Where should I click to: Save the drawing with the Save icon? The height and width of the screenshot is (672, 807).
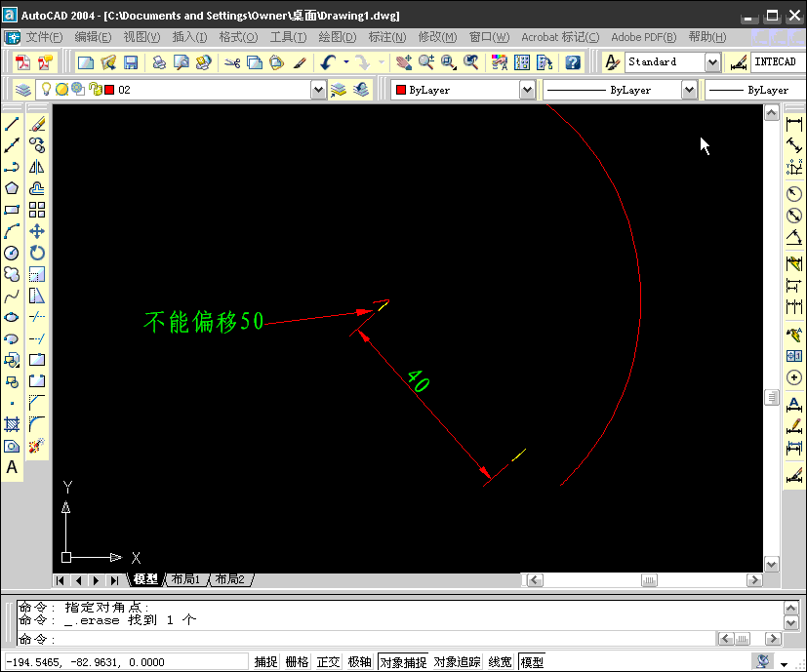(x=130, y=61)
